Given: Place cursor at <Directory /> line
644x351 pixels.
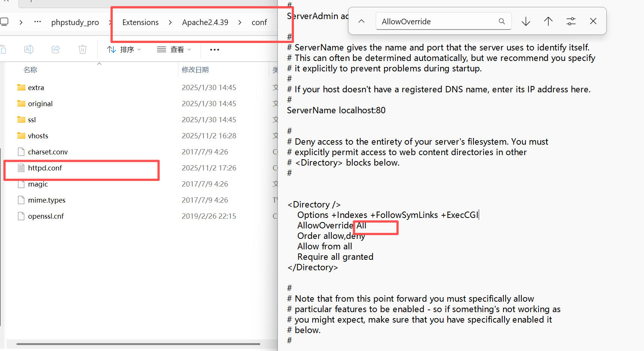Looking at the screenshot, I should click(x=314, y=204).
